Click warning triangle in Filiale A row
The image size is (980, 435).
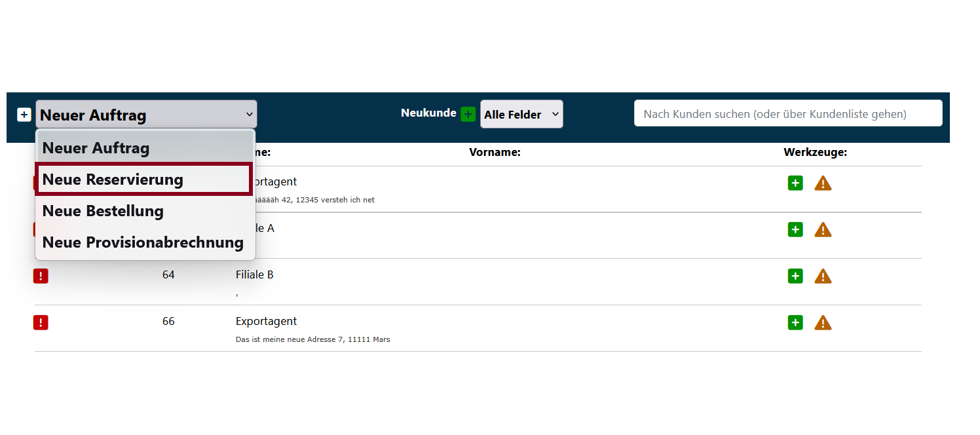[x=823, y=230]
